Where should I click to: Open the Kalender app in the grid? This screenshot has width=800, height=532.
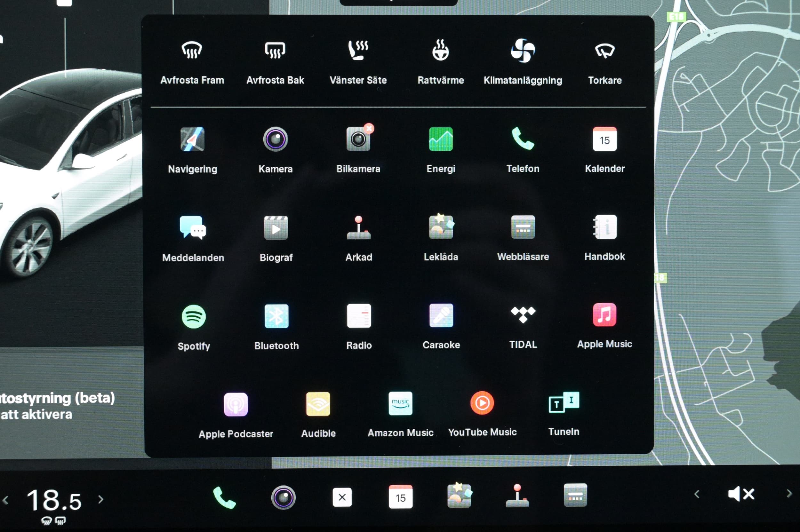[605, 150]
